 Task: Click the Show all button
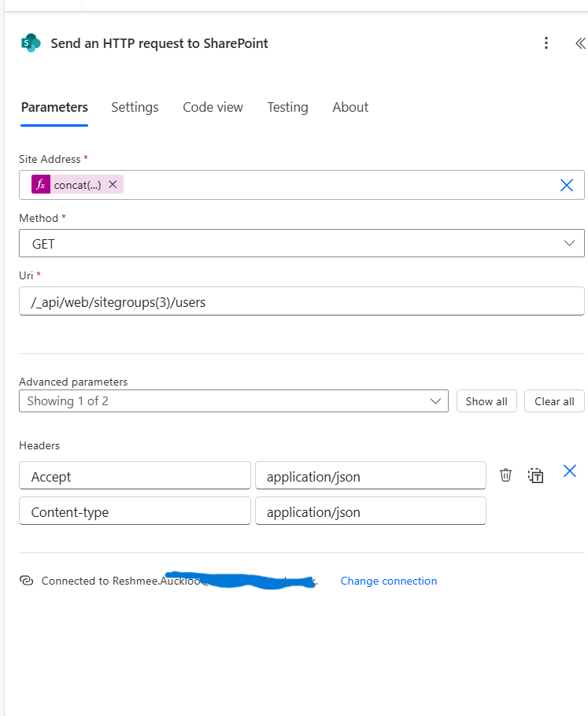click(x=486, y=400)
